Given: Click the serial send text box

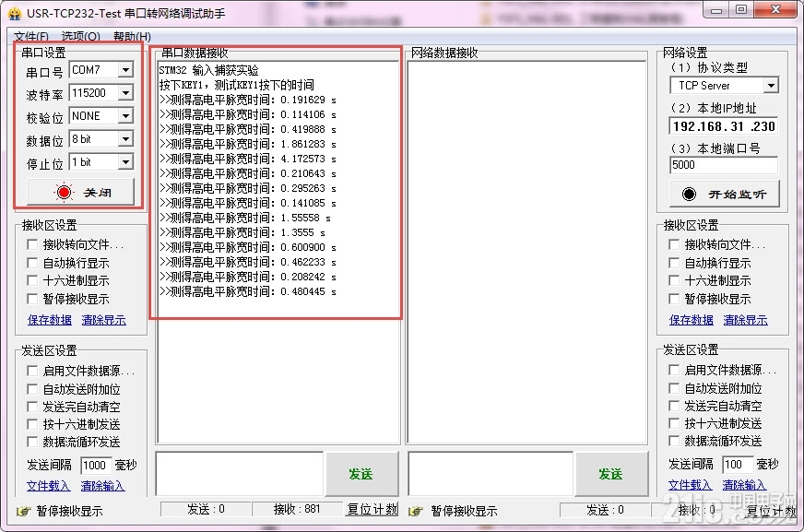Looking at the screenshot, I should (240, 474).
